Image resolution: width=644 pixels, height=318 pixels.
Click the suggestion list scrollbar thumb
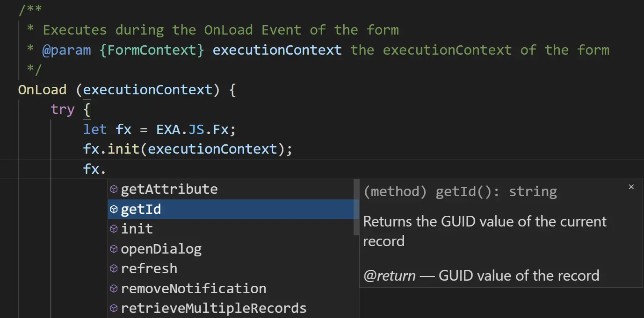[x=356, y=208]
